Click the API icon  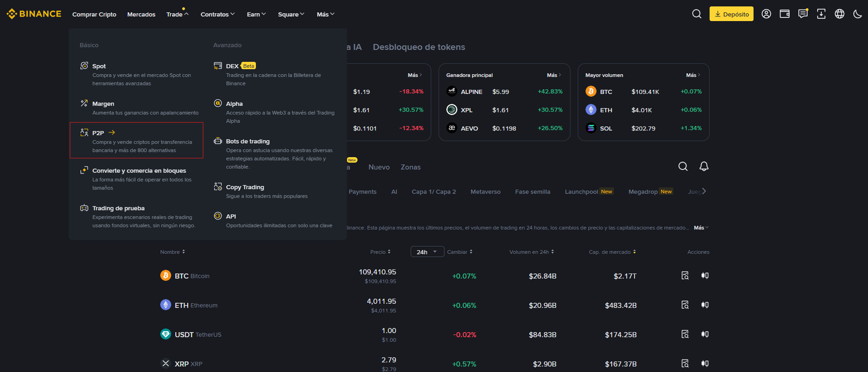[218, 216]
